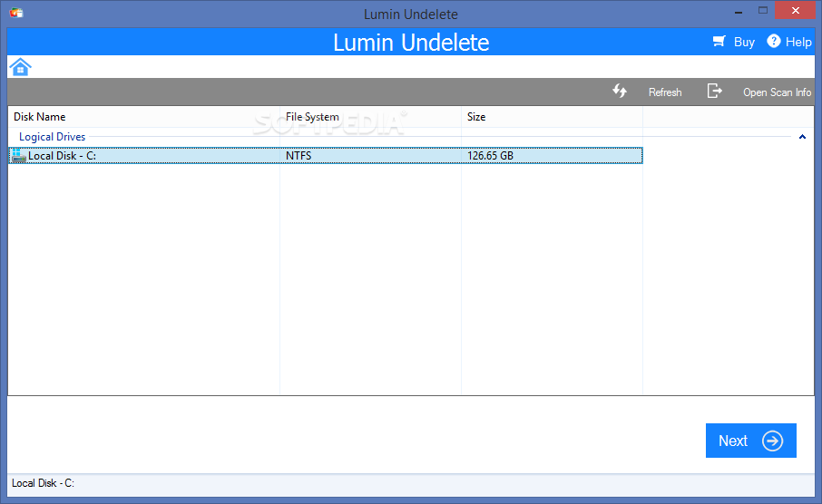
Task: Open the Buy link
Action: (744, 42)
